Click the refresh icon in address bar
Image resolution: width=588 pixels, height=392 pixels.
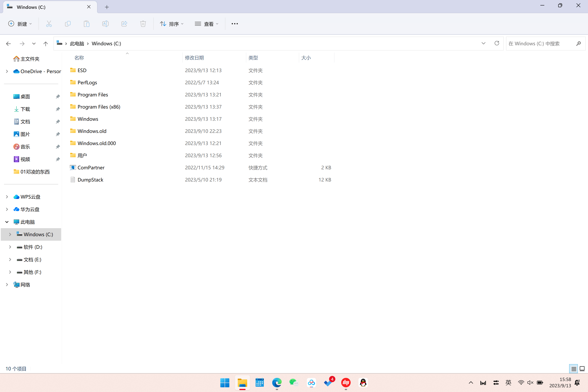[496, 43]
